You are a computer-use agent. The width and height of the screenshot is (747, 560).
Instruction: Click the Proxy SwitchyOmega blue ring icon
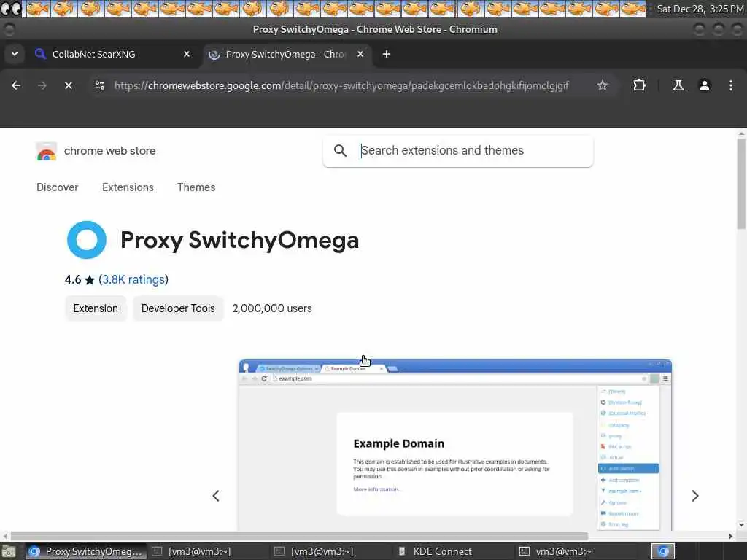[x=87, y=239]
